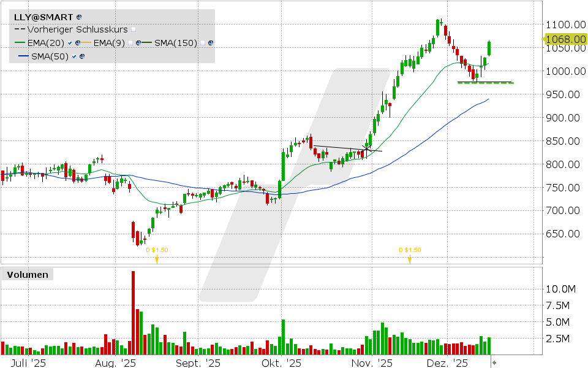Open the EMA(9) settings gear icon

(x=138, y=43)
